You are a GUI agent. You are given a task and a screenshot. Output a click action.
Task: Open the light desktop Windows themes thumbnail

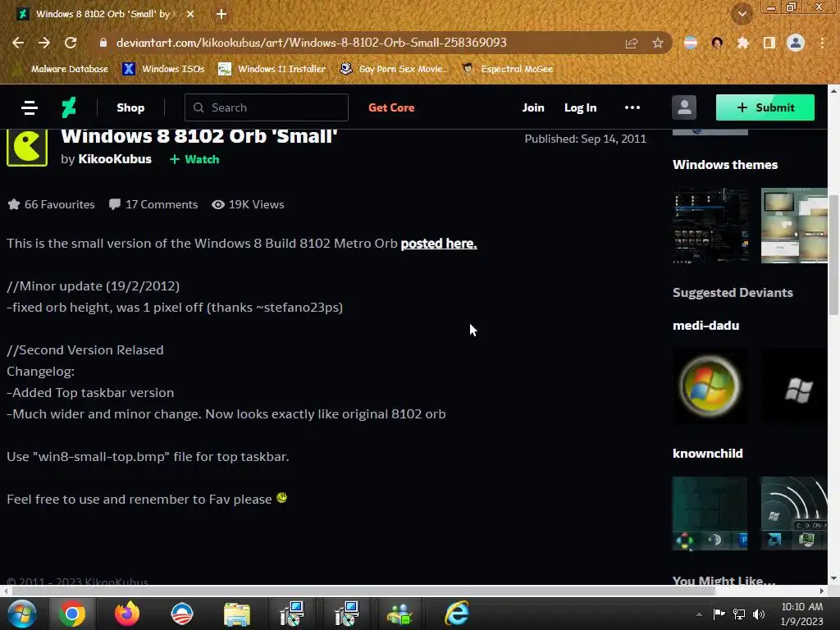(x=794, y=226)
